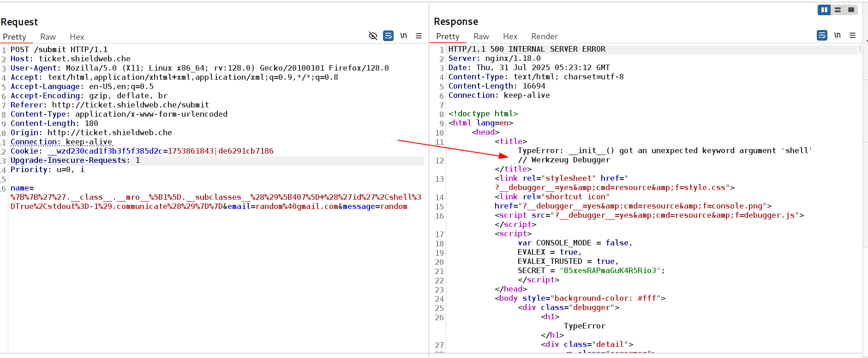
Task: Click the TypeError __init__() message text
Action: [x=665, y=151]
